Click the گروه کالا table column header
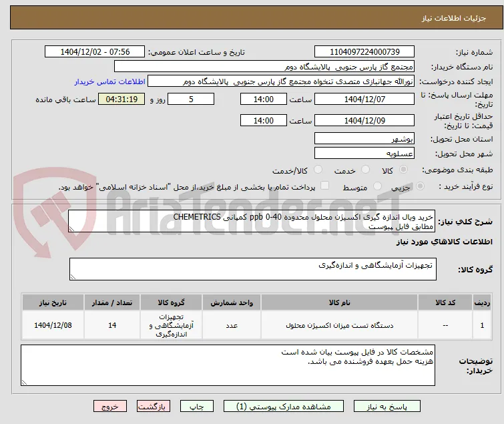Screen dimensions: 504x424 click(172, 302)
